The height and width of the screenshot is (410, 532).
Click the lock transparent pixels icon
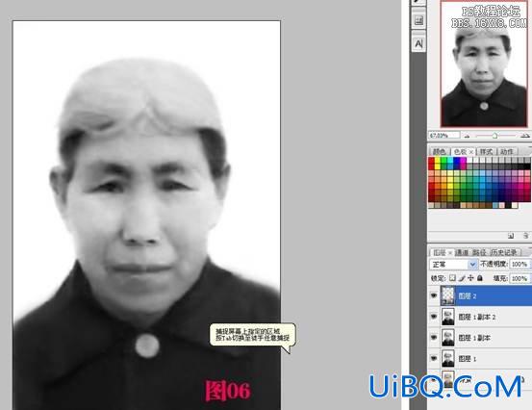452,278
